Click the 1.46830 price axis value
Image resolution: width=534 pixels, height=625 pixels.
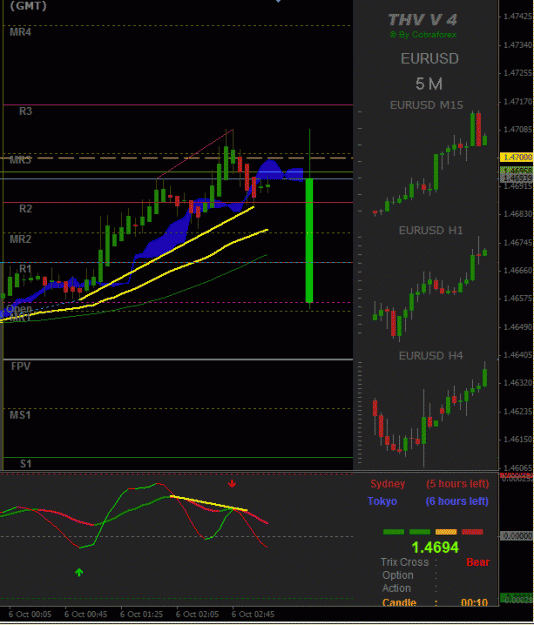[518, 214]
